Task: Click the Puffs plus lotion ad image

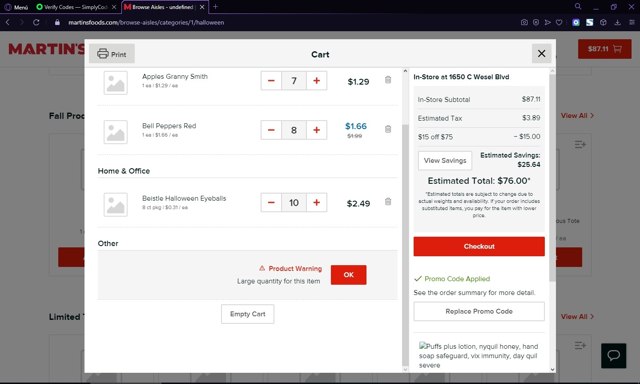Action: pyautogui.click(x=479, y=355)
